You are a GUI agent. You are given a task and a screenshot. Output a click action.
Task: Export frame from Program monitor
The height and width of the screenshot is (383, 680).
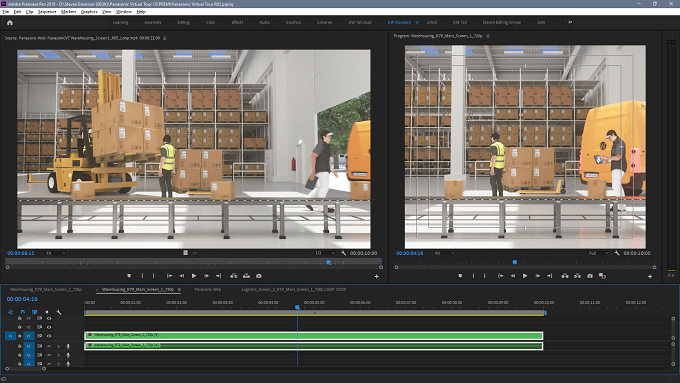(x=590, y=276)
